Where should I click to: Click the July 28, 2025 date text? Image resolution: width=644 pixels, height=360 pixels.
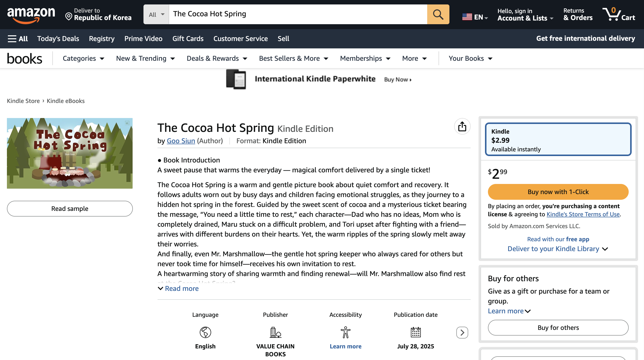point(416,346)
